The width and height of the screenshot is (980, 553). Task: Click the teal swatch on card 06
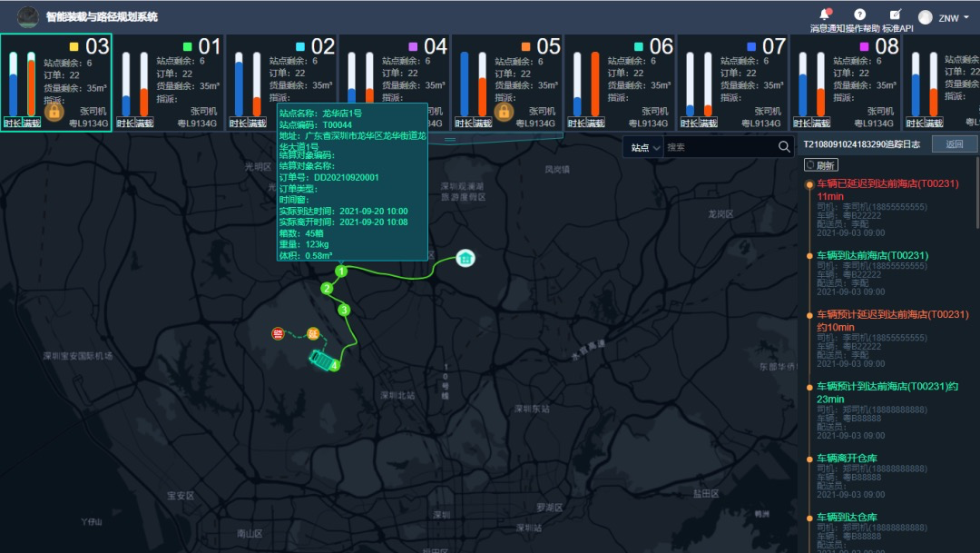click(x=638, y=46)
